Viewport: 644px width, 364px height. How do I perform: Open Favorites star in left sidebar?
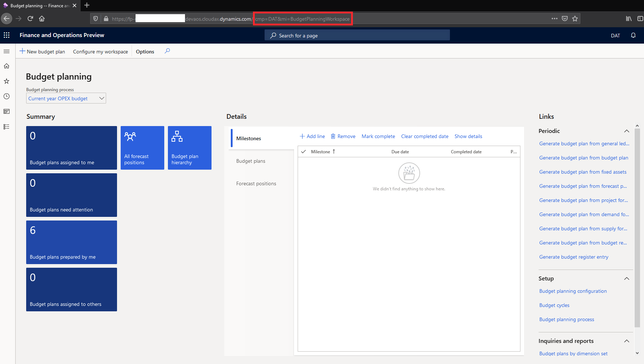[7, 81]
